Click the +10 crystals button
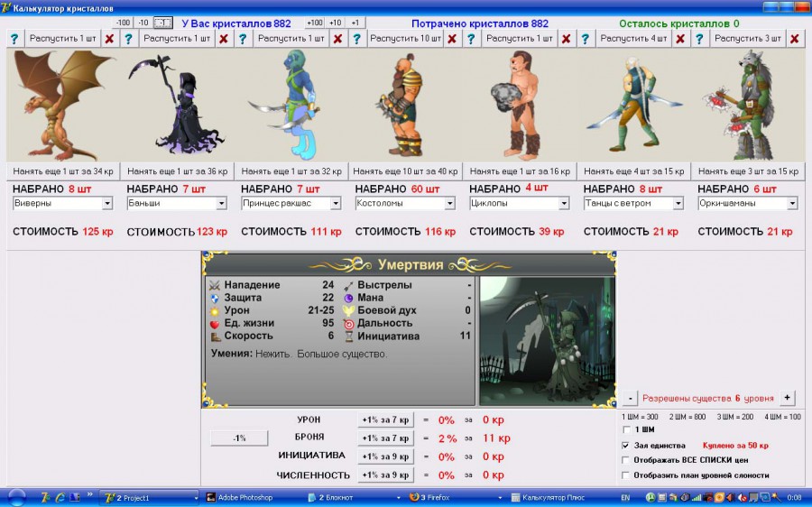 coord(335,23)
